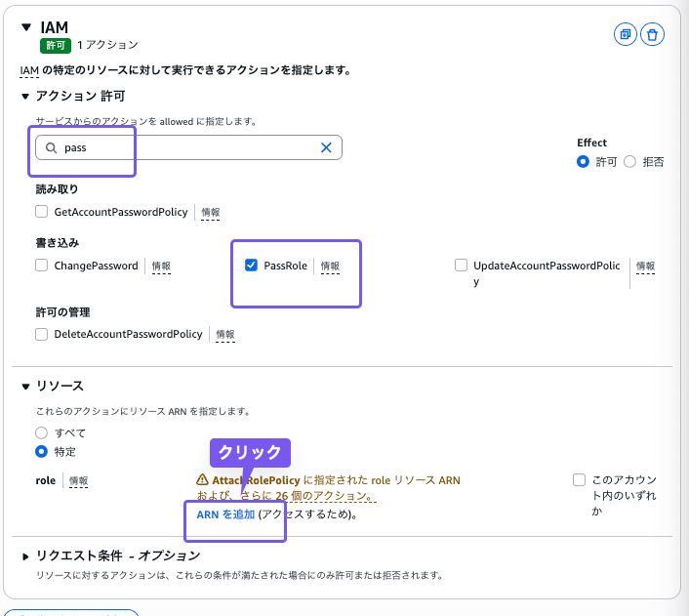Click the warning triangle icon beside AttachRolePolicy
The image size is (689, 616).
(202, 479)
